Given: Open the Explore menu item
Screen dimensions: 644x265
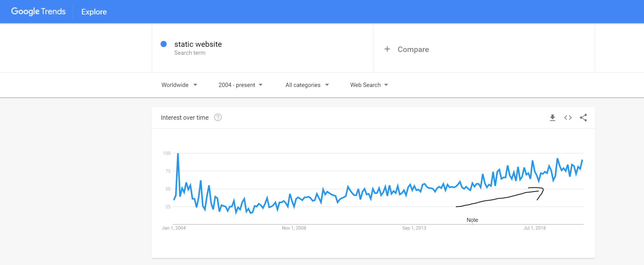Looking at the screenshot, I should point(93,12).
